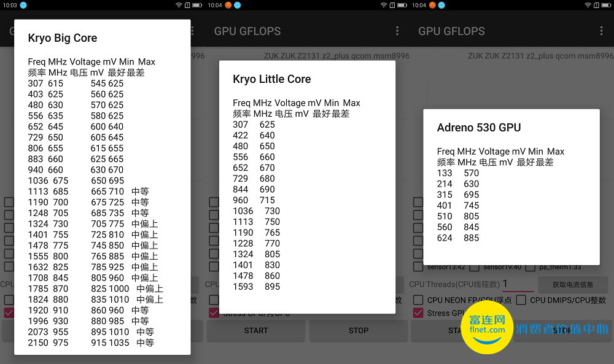The height and width of the screenshot is (364, 614).
Task: Select Big Core row 1324 730 705 775 中偏上
Action: (x=93, y=224)
